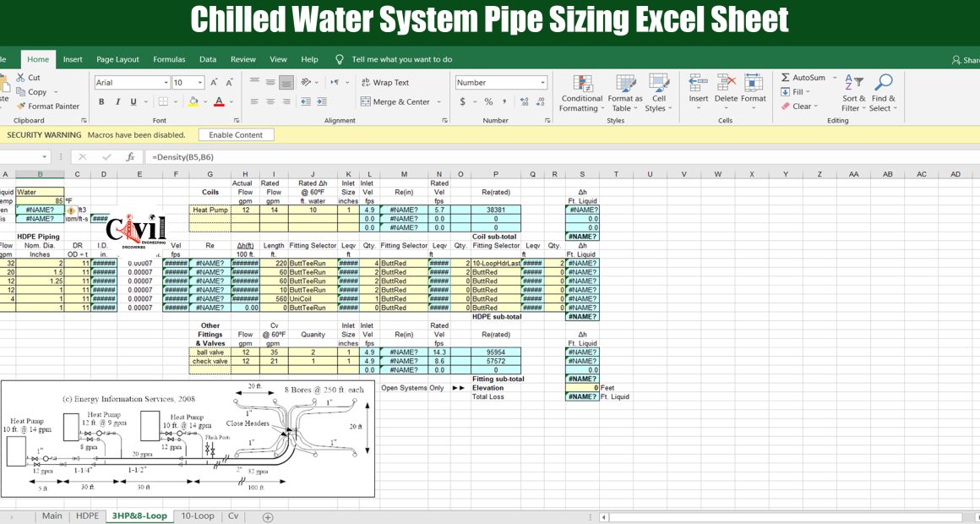Toggle top align in Alignment group
This screenshot has width=980, height=524.
pos(254,82)
